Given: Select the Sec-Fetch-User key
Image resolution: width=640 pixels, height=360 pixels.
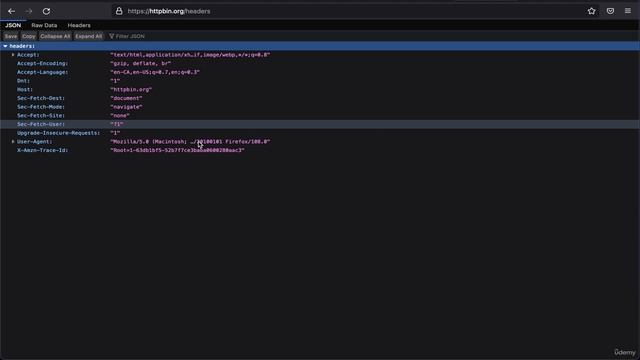Looking at the screenshot, I should point(41,124).
